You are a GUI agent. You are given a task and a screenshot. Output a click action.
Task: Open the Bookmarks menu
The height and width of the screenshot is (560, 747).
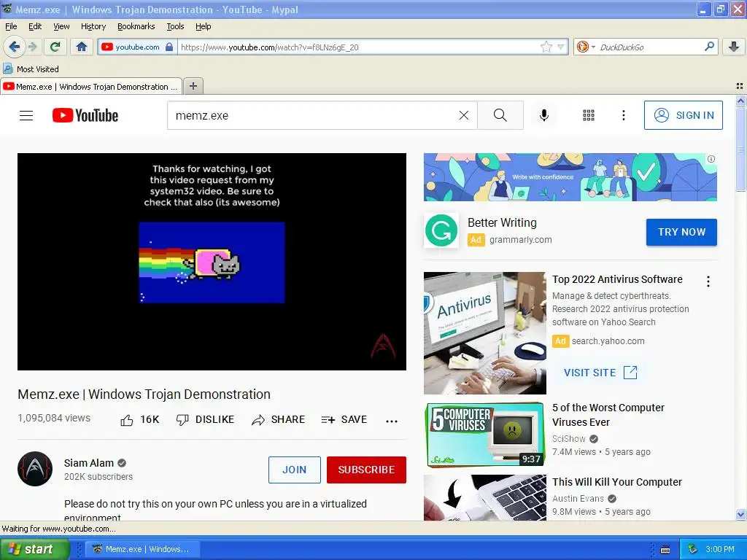pyautogui.click(x=136, y=26)
